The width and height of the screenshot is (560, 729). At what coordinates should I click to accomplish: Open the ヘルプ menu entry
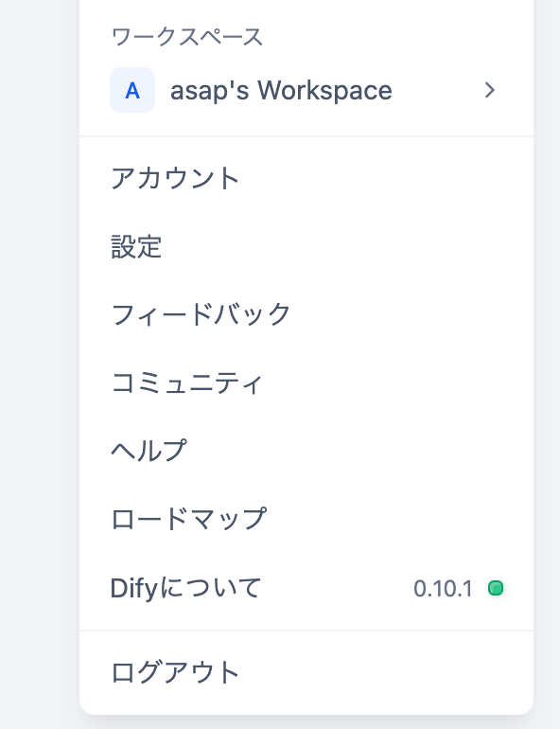point(149,451)
